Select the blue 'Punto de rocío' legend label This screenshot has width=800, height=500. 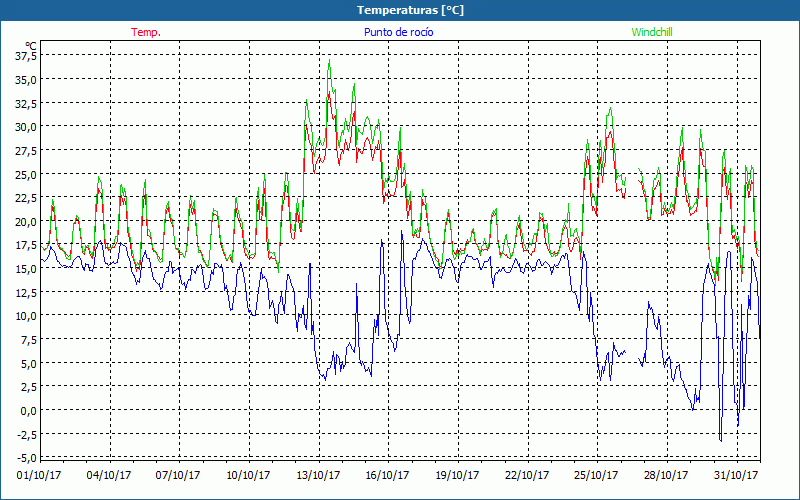398,32
